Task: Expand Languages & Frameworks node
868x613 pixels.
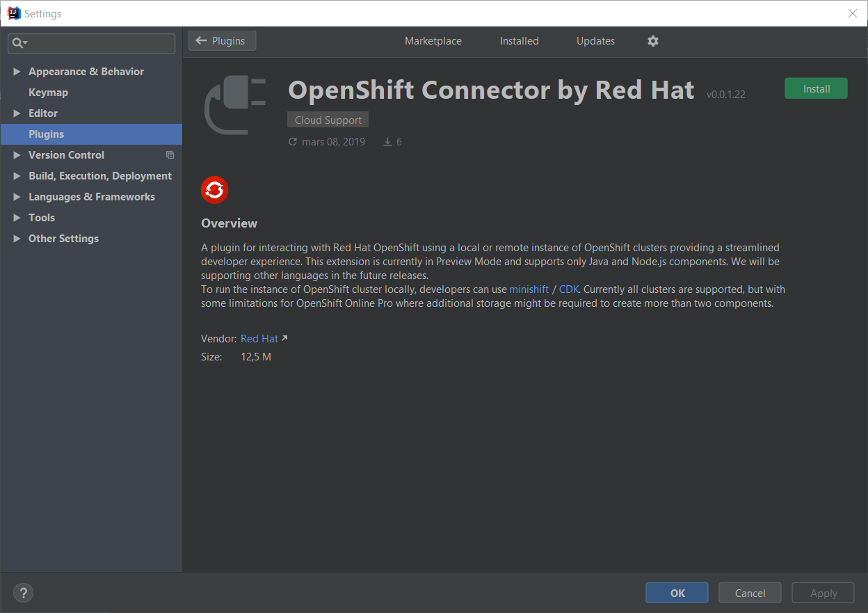Action: tap(17, 197)
